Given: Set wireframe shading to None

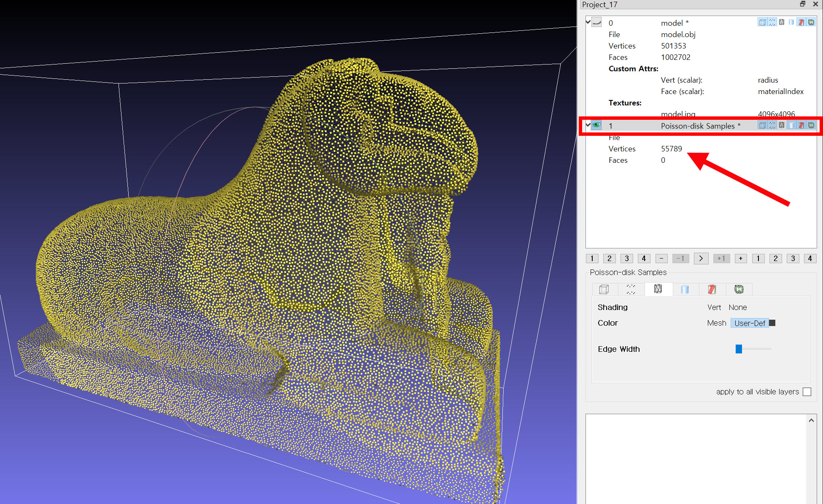Looking at the screenshot, I should point(737,307).
